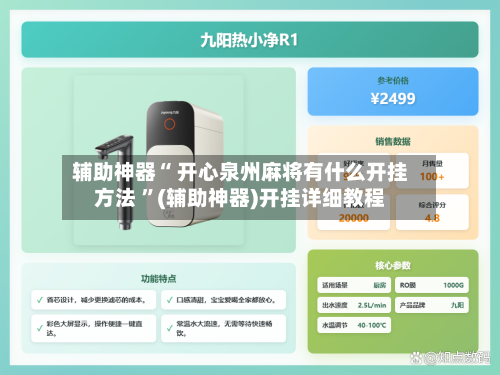This screenshot has width=500, height=375.
Task: Click the checkmark beside 口感清甜 feature
Action: click(169, 300)
